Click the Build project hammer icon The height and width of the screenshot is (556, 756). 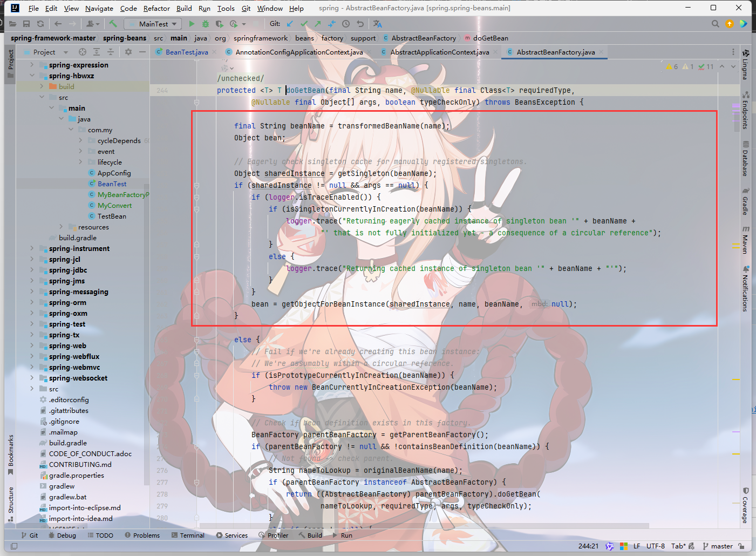click(x=113, y=24)
